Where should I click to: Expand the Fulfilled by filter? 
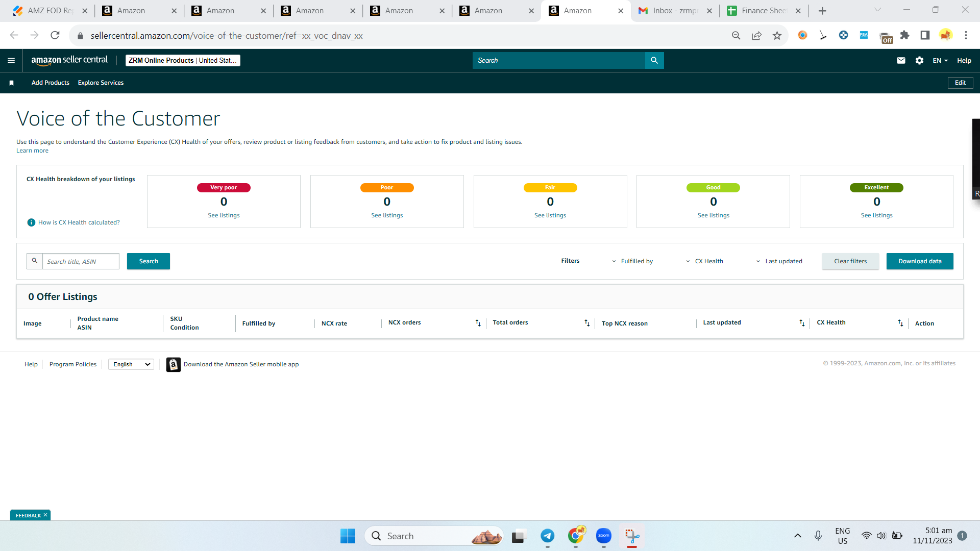click(x=632, y=261)
